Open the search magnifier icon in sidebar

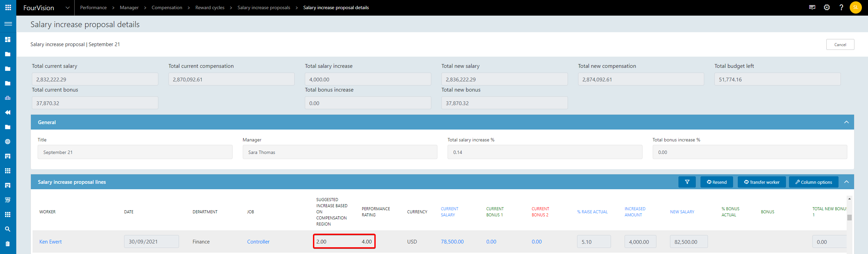pos(8,229)
